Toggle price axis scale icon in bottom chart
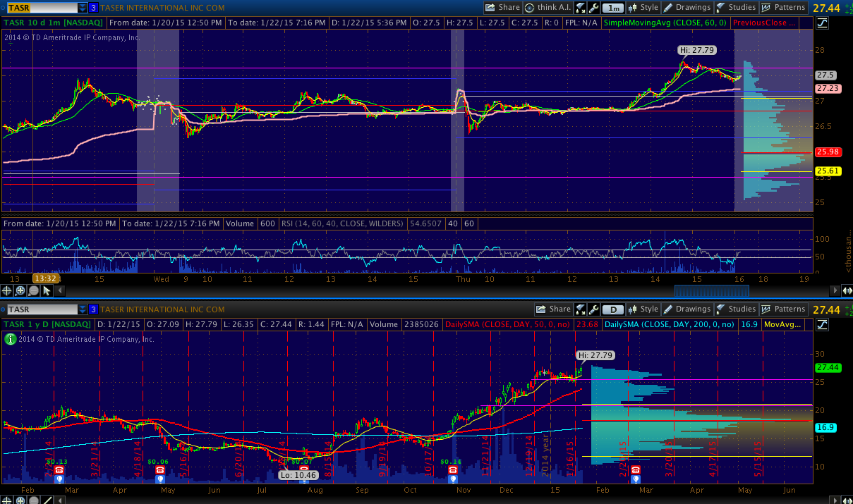 pos(822,324)
